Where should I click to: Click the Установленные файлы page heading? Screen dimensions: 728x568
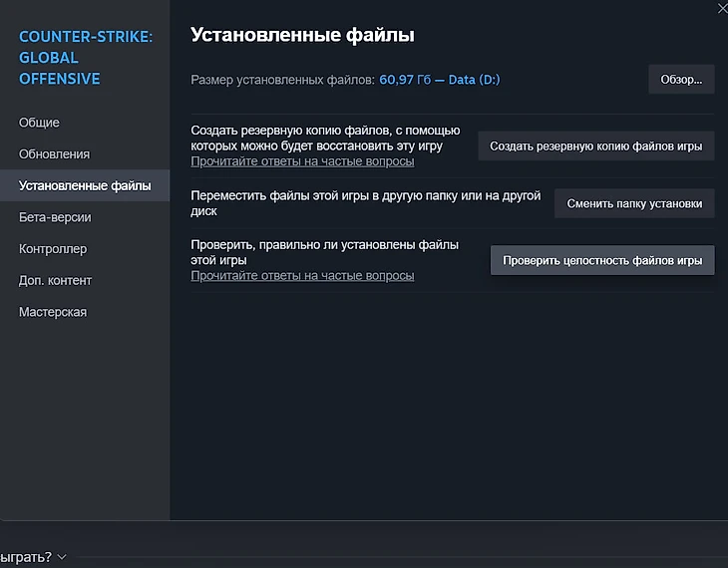(x=302, y=35)
